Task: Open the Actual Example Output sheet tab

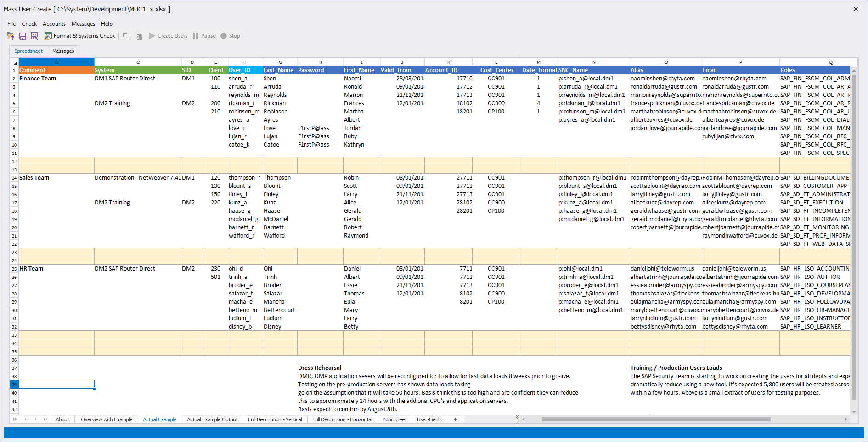Action: click(x=212, y=419)
